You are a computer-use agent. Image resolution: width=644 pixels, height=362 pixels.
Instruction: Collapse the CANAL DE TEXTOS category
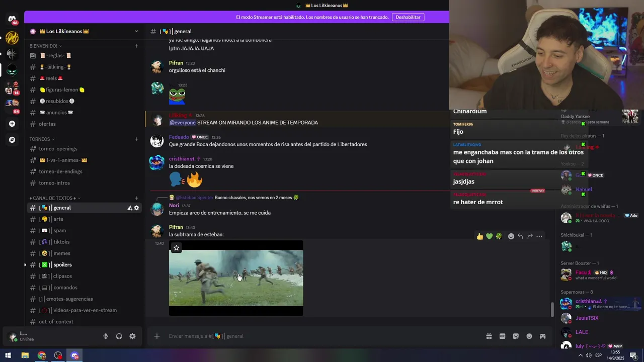[55, 198]
